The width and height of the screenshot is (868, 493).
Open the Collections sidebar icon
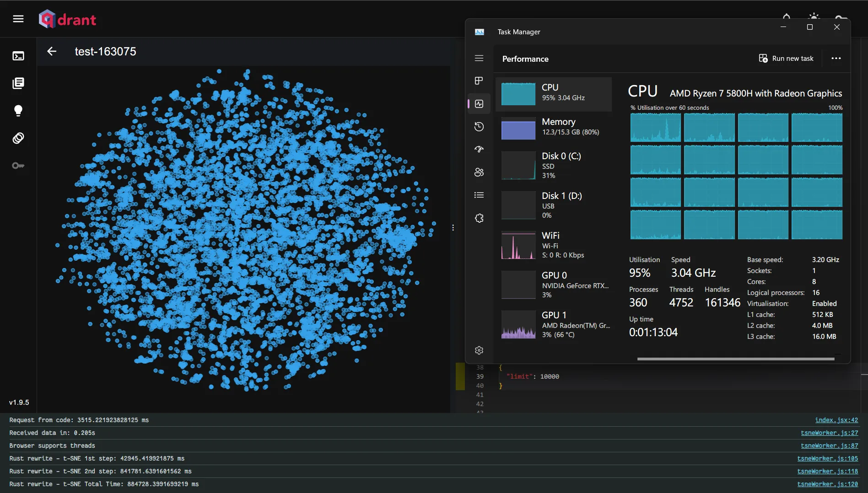(x=18, y=83)
